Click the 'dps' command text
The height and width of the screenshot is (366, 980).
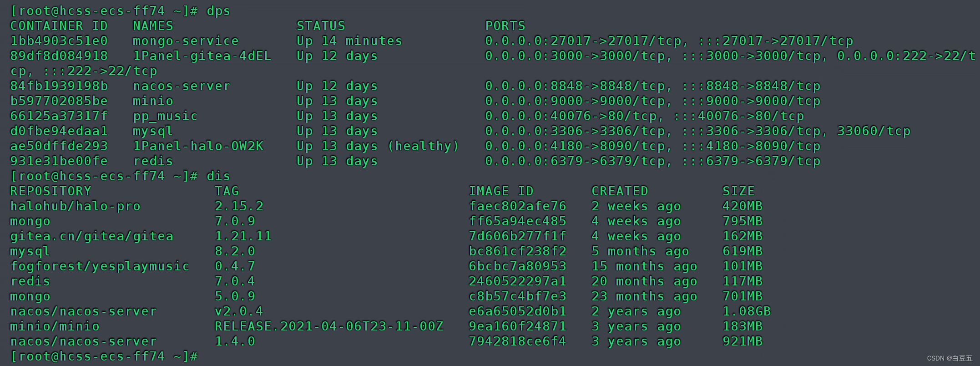218,11
